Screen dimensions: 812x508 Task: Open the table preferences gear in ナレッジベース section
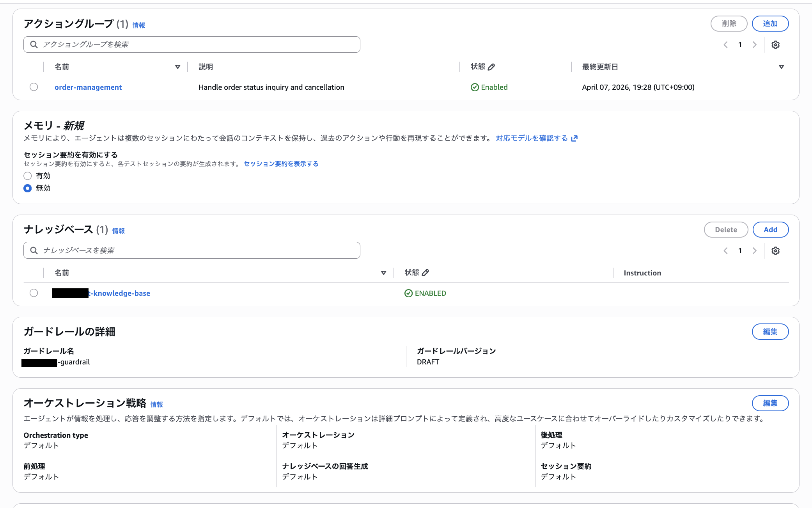[776, 250]
